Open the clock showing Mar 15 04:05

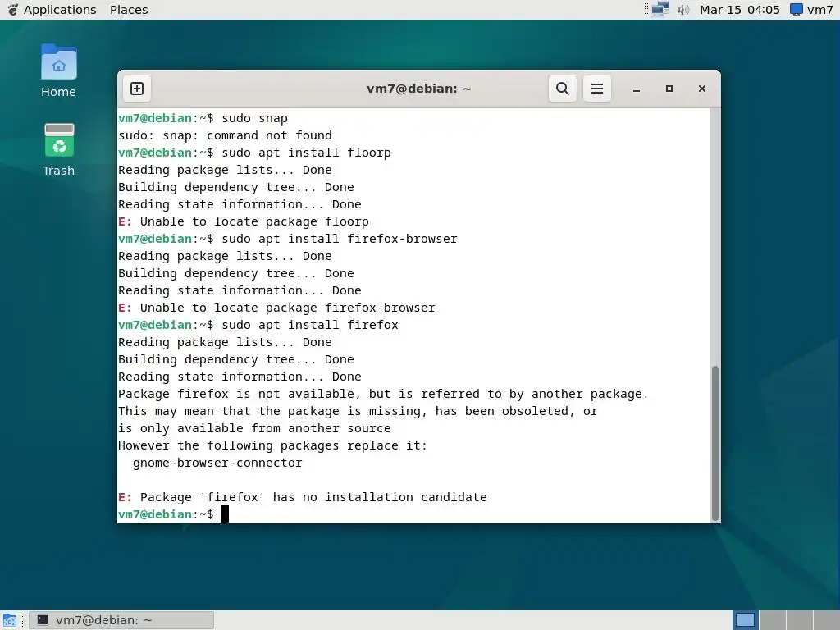click(739, 10)
